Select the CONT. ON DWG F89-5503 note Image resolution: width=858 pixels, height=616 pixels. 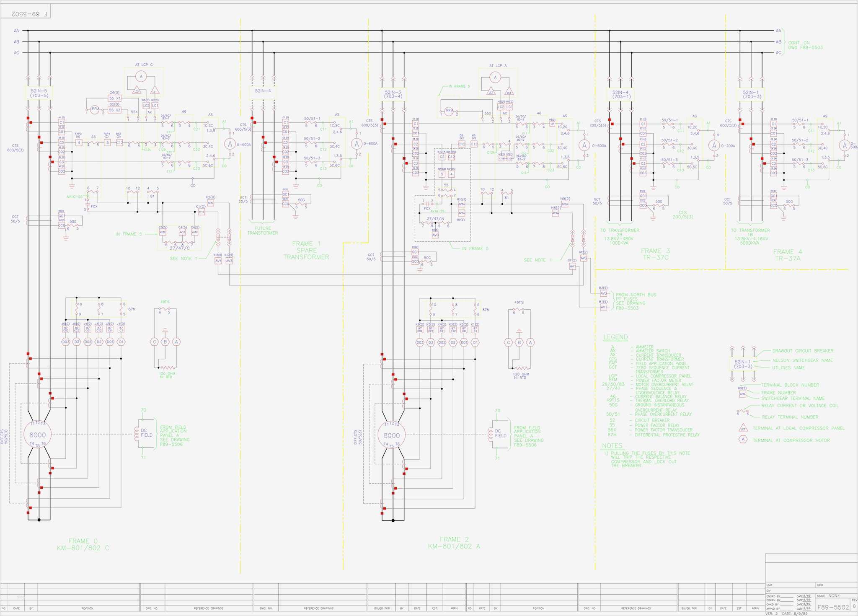tap(805, 45)
